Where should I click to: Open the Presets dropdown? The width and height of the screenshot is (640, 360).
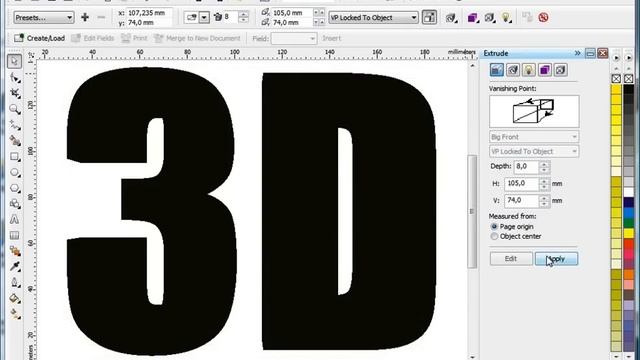pyautogui.click(x=44, y=18)
